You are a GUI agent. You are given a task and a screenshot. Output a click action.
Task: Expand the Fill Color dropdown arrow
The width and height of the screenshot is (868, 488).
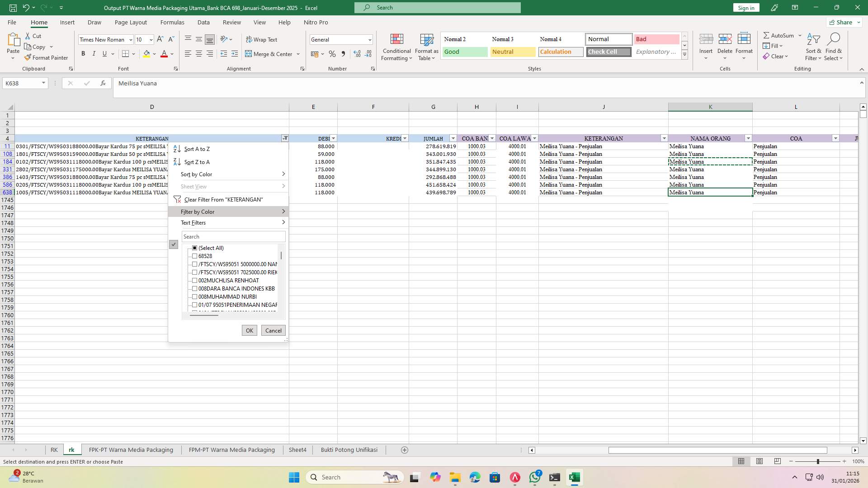pos(154,54)
